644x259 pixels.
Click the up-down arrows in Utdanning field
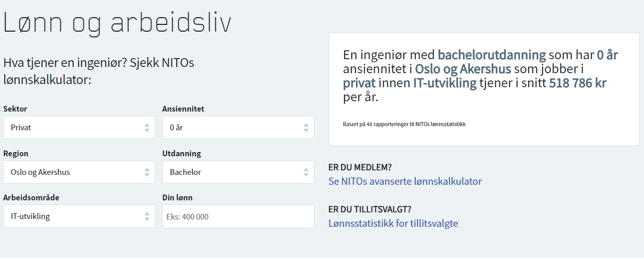306,172
